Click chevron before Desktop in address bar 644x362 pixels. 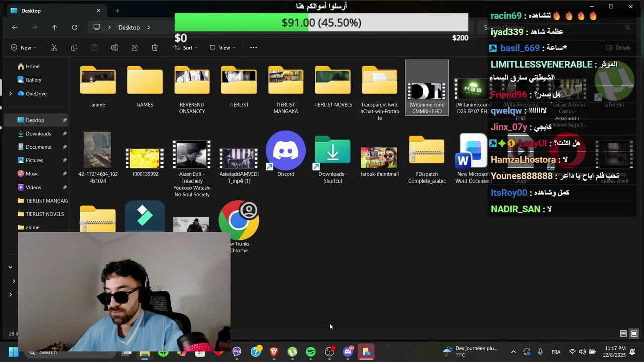(x=109, y=27)
